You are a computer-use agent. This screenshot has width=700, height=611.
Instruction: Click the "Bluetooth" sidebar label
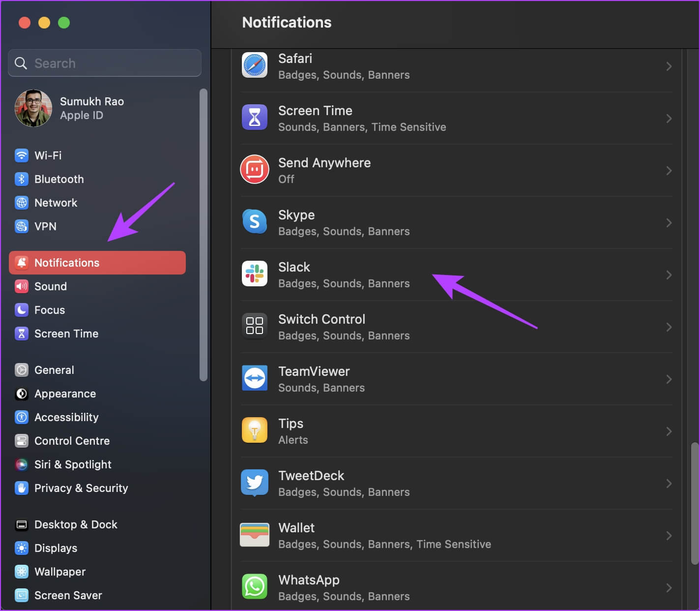coord(59,179)
